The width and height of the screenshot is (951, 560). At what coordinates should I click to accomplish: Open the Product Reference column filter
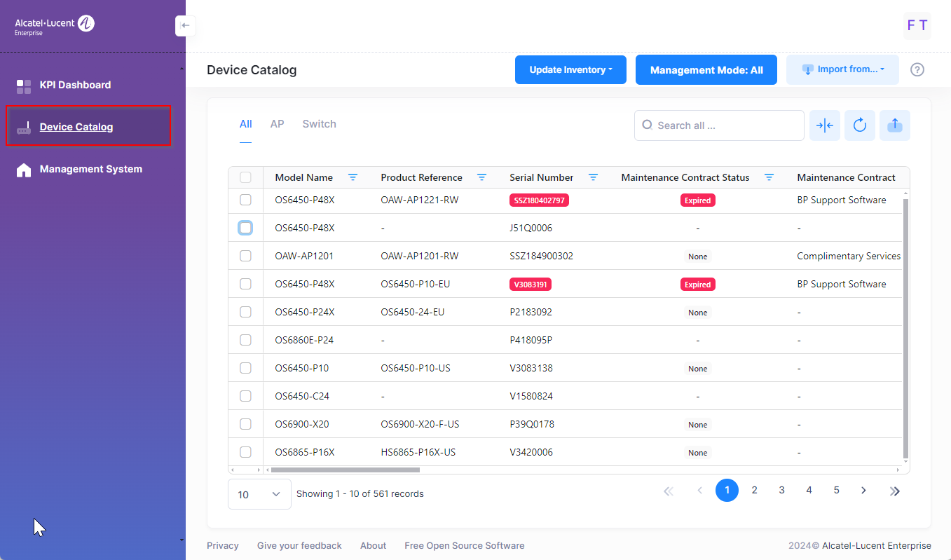click(481, 177)
